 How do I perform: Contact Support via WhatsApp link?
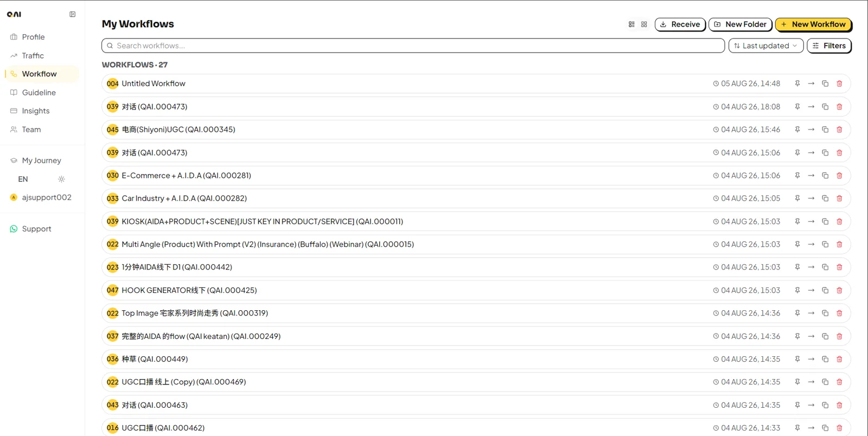31,229
